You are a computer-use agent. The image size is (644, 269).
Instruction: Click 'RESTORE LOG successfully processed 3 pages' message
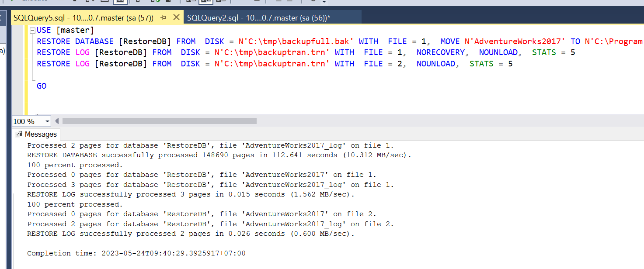pos(191,194)
